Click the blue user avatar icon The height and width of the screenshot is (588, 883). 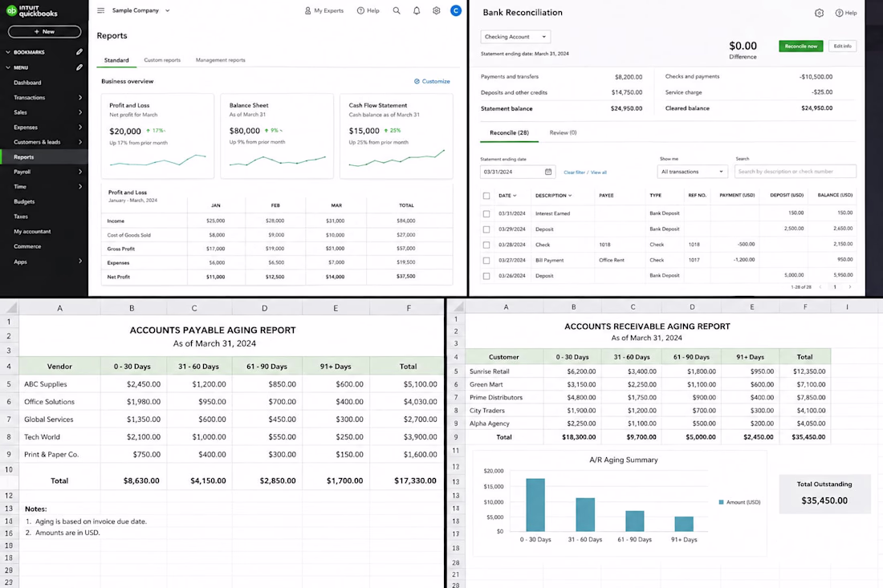(456, 10)
